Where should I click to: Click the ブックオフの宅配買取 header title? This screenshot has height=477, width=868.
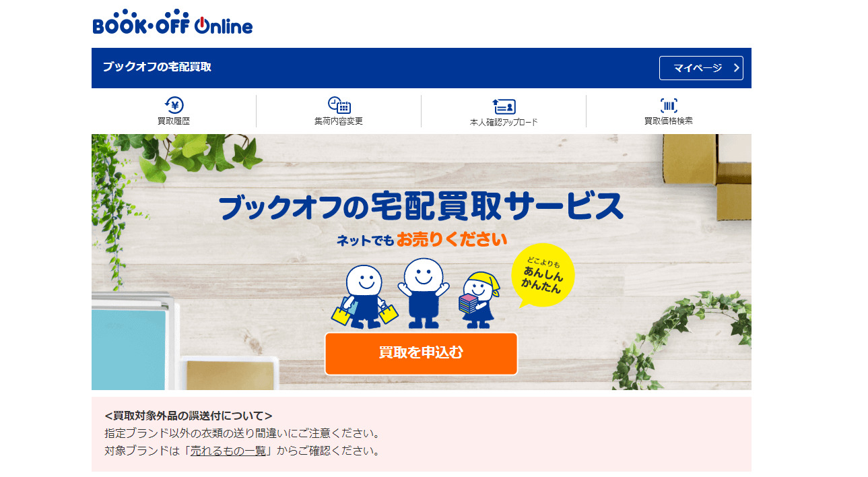pyautogui.click(x=157, y=67)
